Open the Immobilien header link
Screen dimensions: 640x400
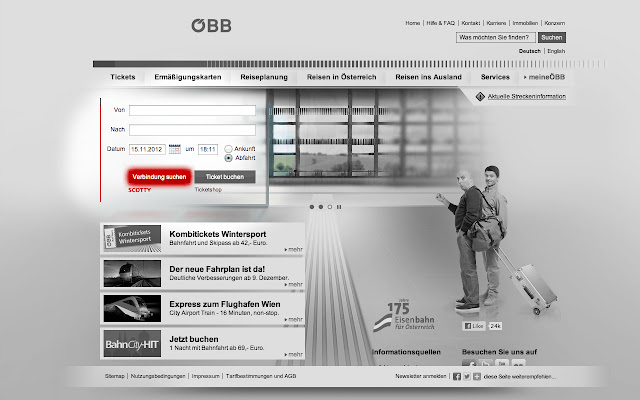525,23
